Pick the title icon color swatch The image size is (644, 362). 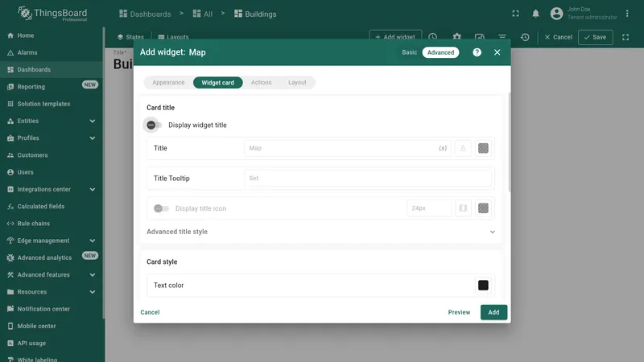[x=483, y=208]
